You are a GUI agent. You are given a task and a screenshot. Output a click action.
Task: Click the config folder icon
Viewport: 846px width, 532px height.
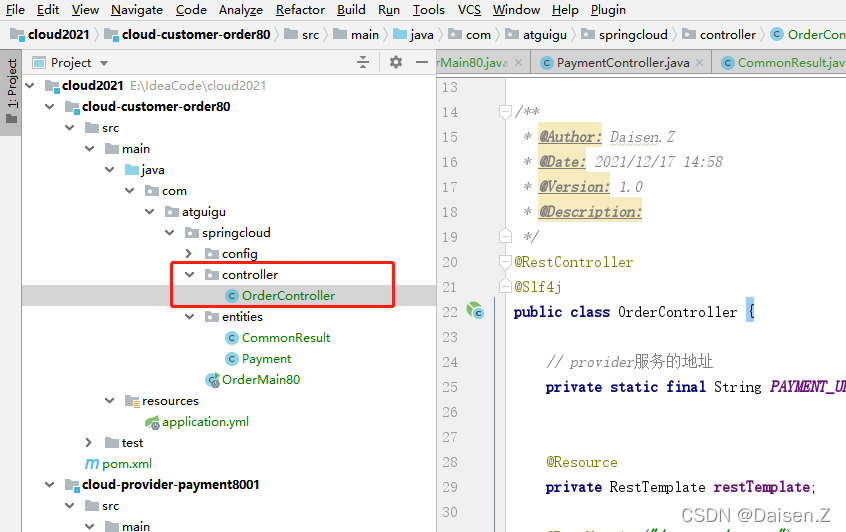212,254
